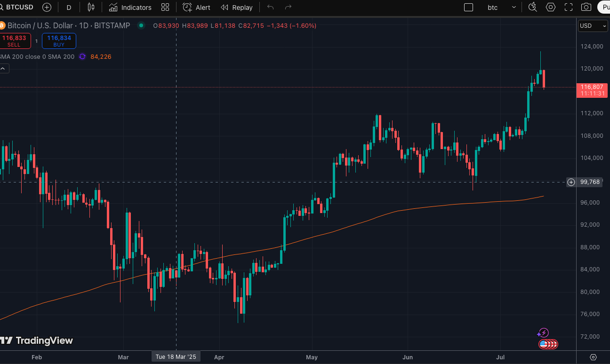610x364 pixels.
Task: Click the BUY 116,834 button
Action: coord(59,41)
